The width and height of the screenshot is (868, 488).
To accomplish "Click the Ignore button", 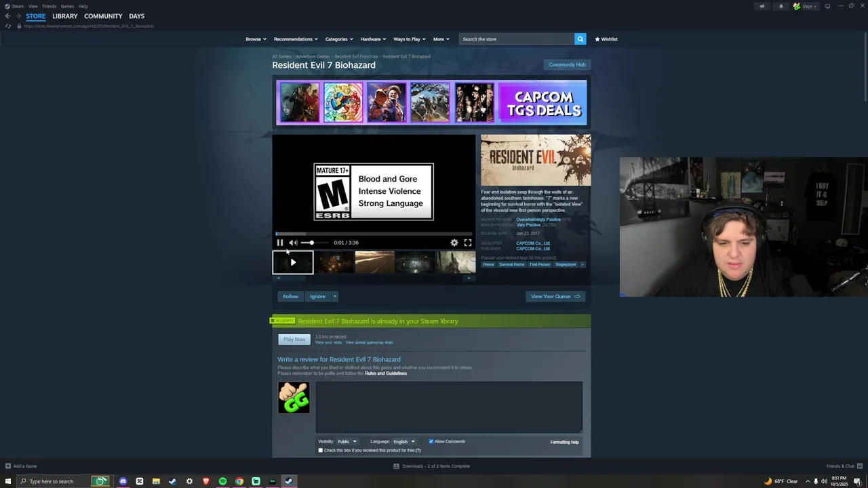I will (x=317, y=296).
